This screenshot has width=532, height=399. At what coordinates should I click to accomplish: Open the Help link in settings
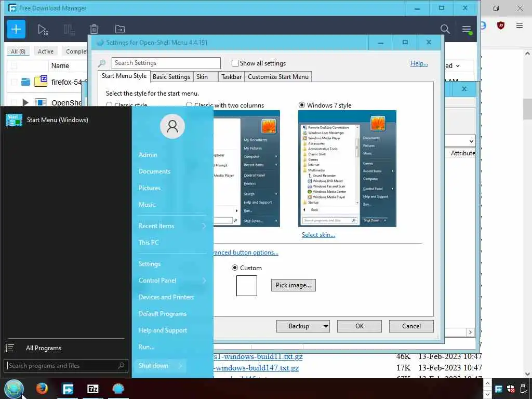point(419,63)
